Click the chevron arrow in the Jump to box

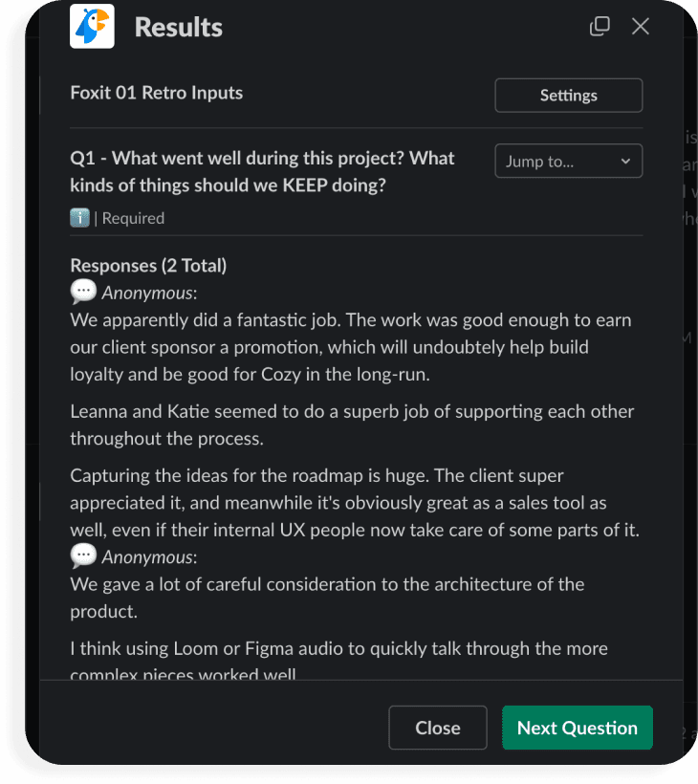click(x=625, y=161)
